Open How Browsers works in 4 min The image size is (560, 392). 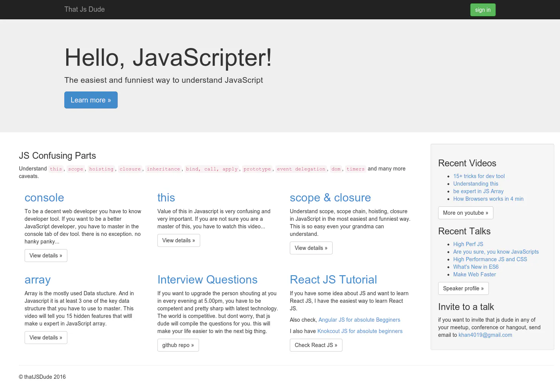tap(488, 199)
